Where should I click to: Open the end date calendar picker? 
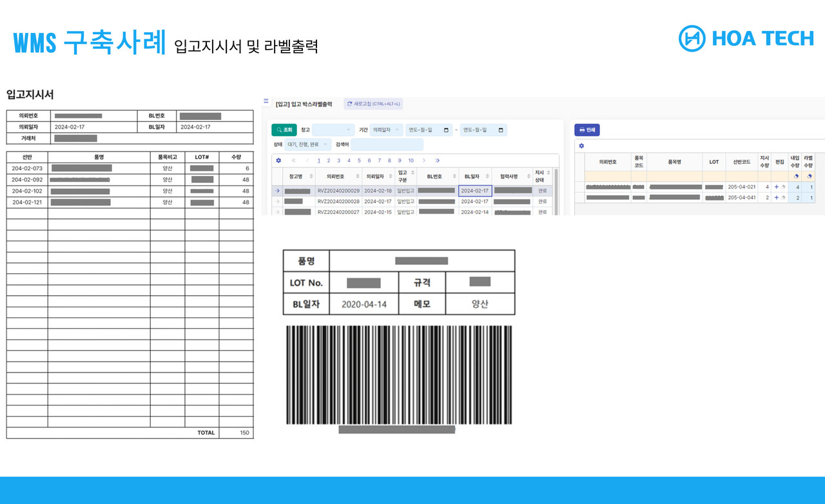point(501,130)
